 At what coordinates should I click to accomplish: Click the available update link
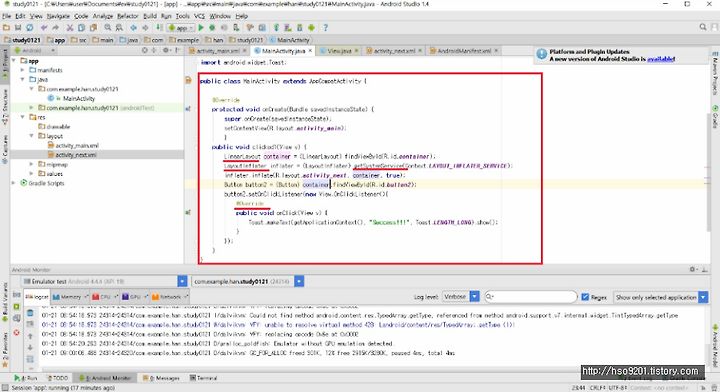click(x=661, y=59)
